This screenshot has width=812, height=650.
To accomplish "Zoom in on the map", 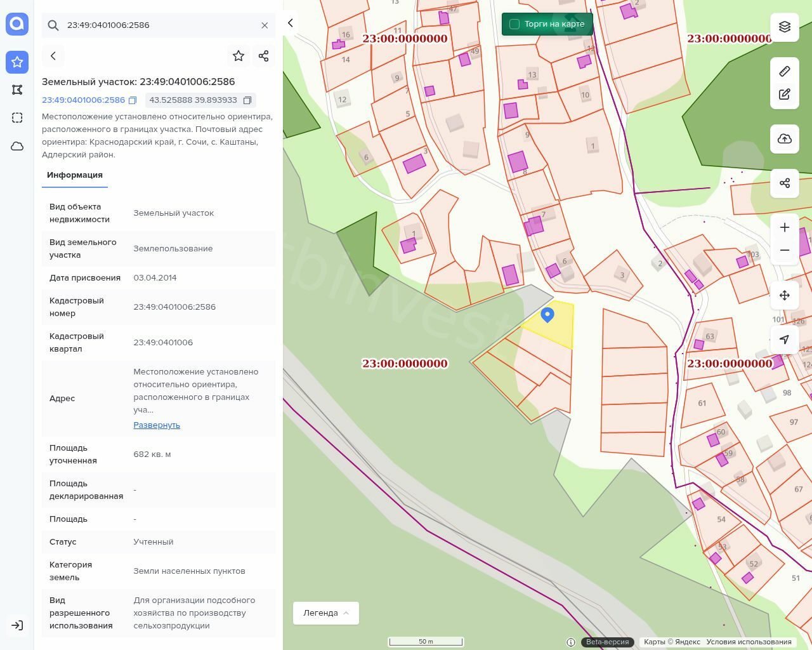I will click(x=785, y=227).
